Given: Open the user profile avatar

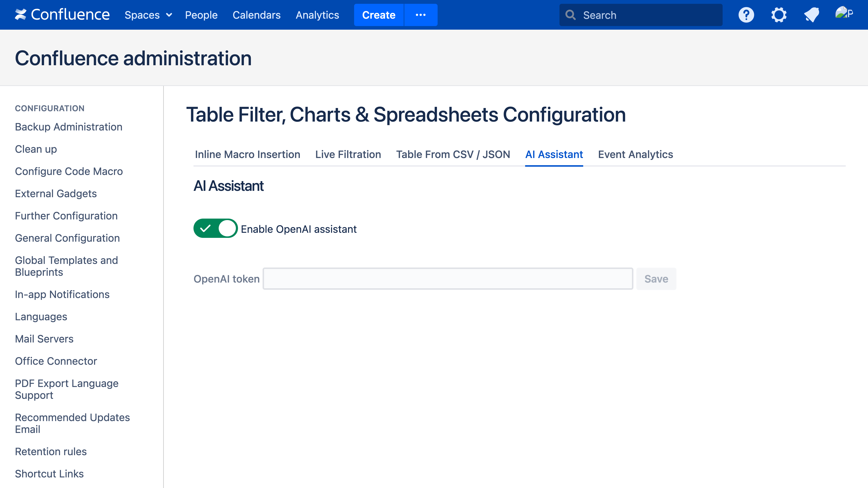Looking at the screenshot, I should [843, 14].
